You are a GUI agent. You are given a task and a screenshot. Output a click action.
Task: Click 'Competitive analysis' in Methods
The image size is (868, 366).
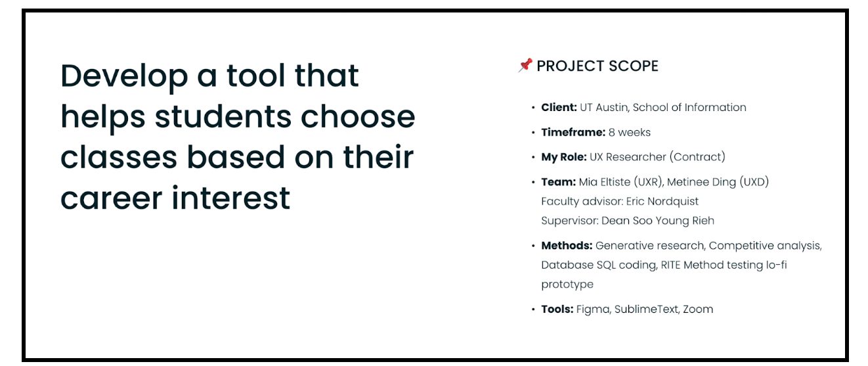[x=765, y=246]
